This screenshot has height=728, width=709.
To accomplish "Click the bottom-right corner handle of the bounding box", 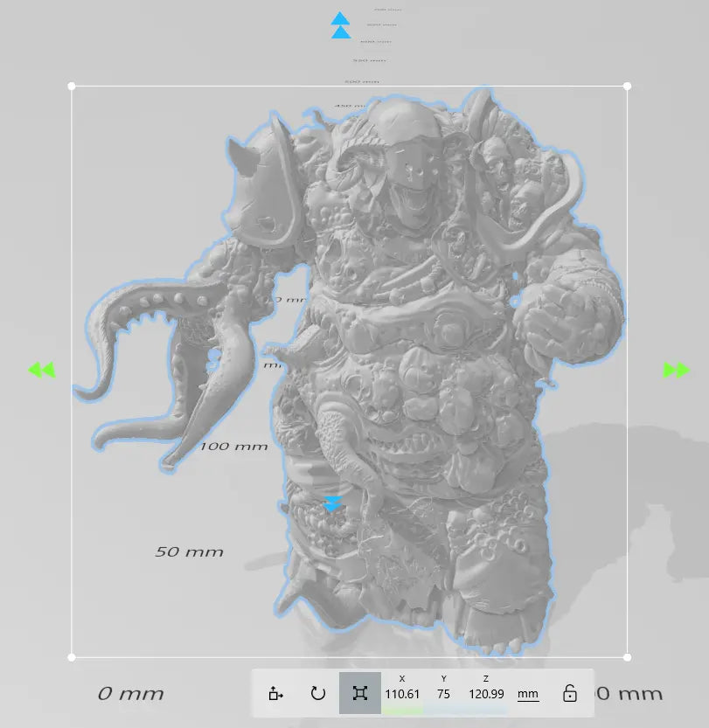I will click(x=626, y=656).
